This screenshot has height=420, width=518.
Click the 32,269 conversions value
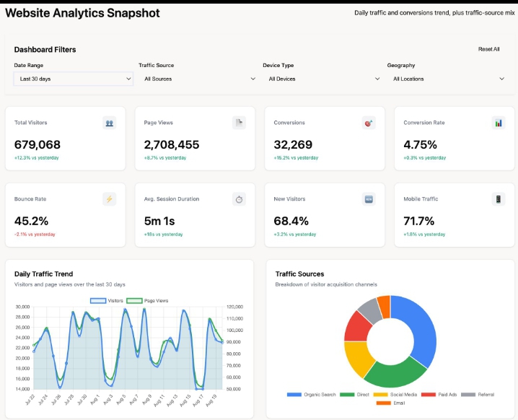(293, 145)
